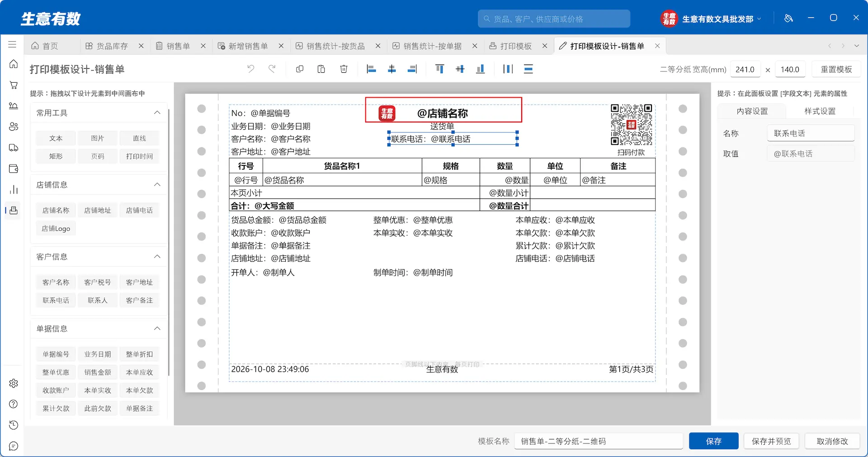Click the skin theme icon in title bar
This screenshot has width=868, height=457.
click(x=788, y=18)
